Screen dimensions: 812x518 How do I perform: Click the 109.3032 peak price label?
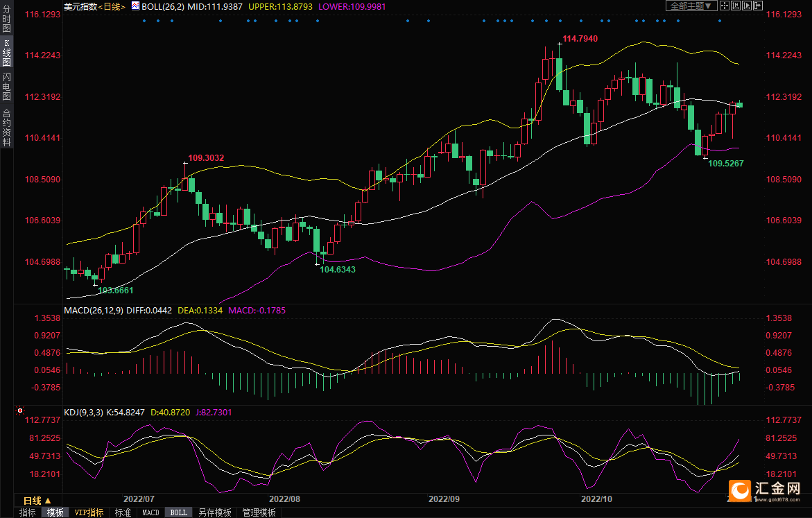click(x=206, y=158)
